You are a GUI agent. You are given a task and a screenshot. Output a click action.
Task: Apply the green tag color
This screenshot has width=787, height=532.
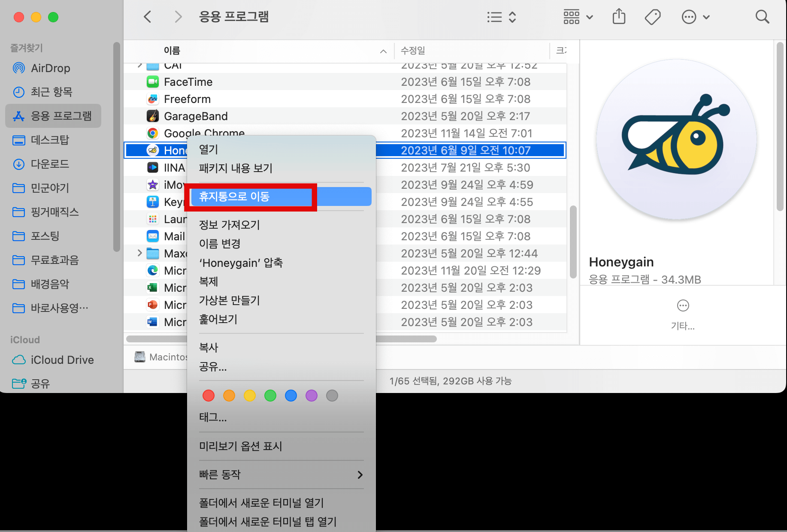coord(270,396)
